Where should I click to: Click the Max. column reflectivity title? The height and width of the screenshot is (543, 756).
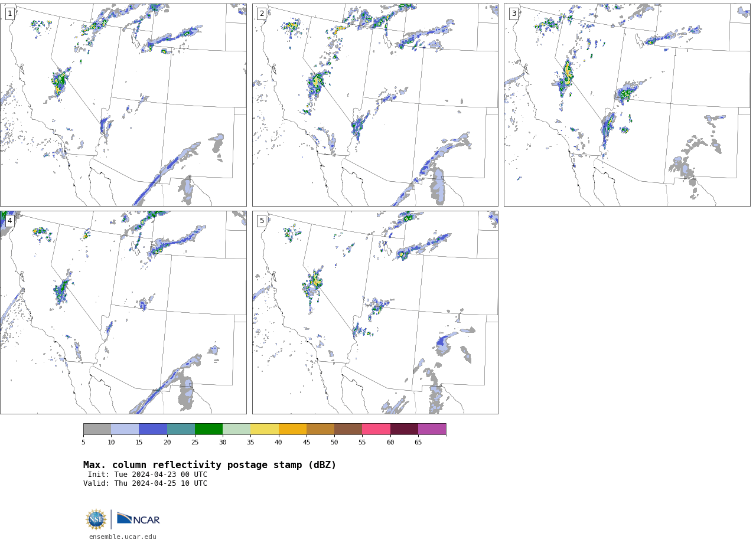pos(210,465)
